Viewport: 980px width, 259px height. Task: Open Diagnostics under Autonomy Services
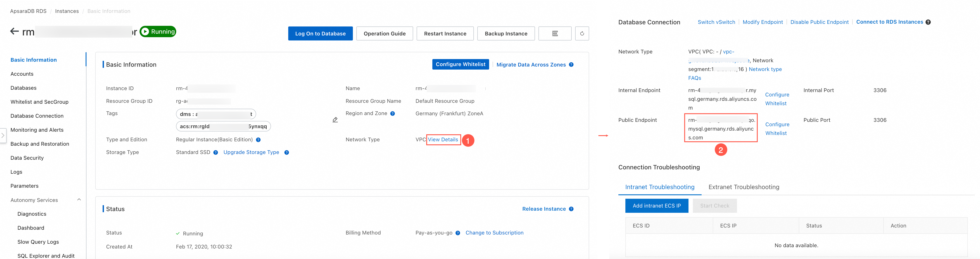(32, 214)
